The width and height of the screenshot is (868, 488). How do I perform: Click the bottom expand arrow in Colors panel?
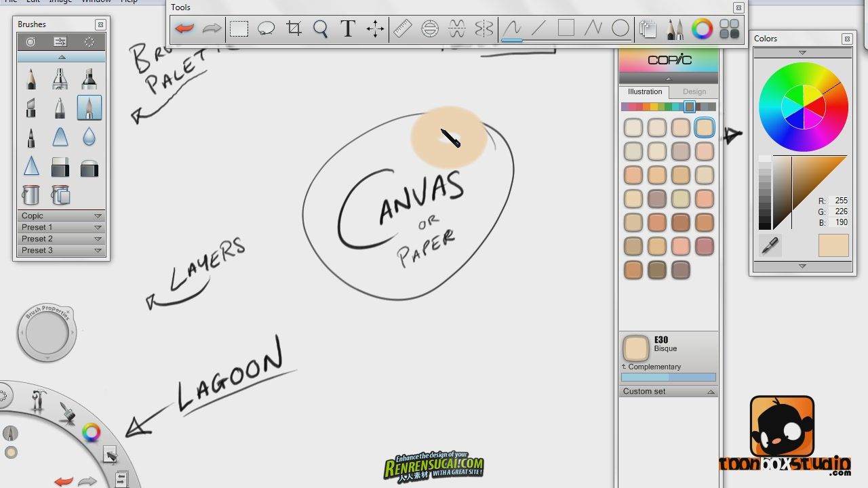802,266
